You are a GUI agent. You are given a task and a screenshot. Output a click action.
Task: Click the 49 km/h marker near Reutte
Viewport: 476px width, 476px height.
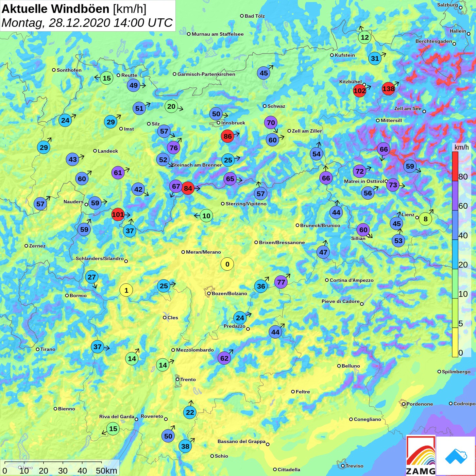133,85
